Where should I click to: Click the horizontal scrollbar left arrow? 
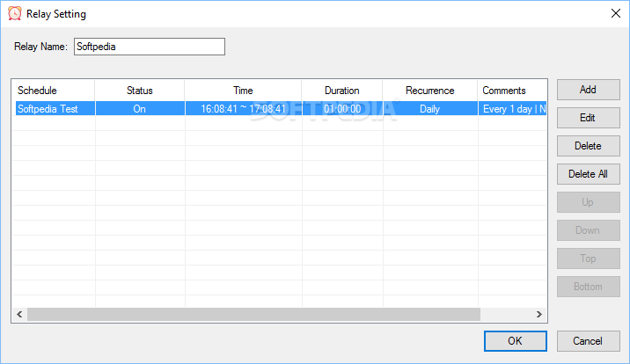coord(19,314)
